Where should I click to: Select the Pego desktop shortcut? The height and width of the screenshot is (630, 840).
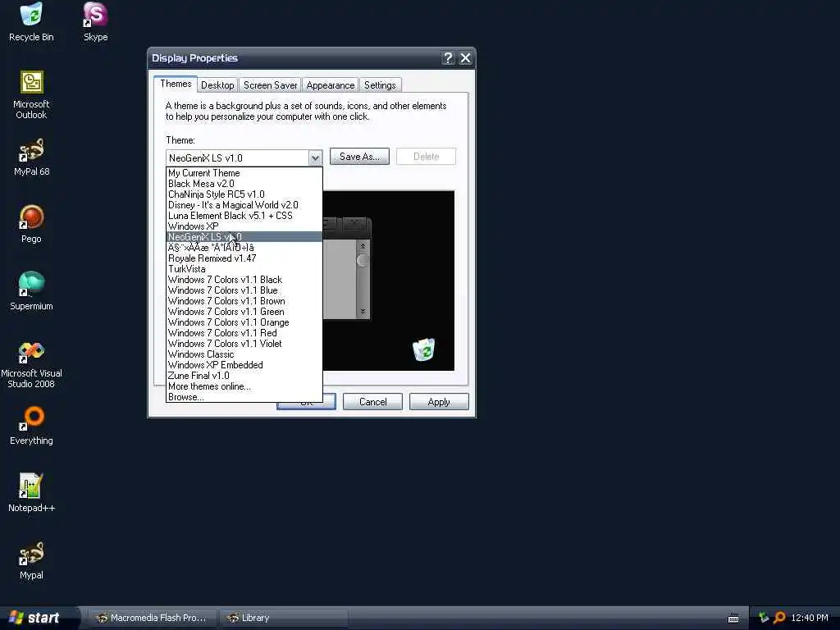(x=31, y=225)
